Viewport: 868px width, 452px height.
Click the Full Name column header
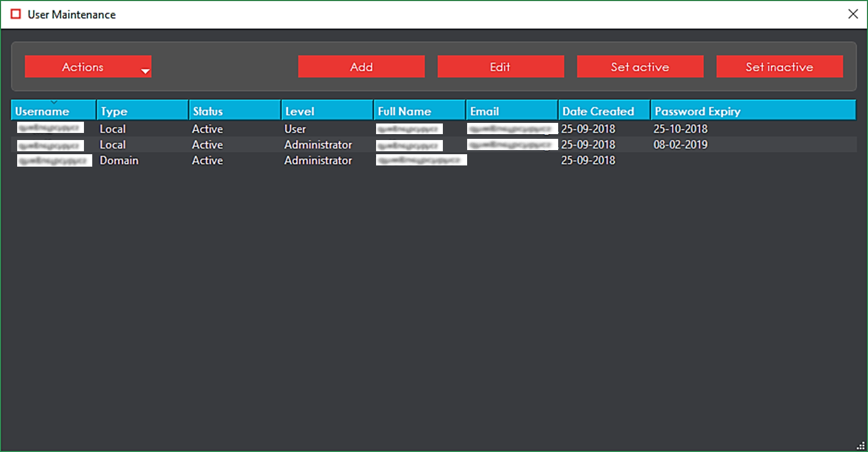(419, 111)
